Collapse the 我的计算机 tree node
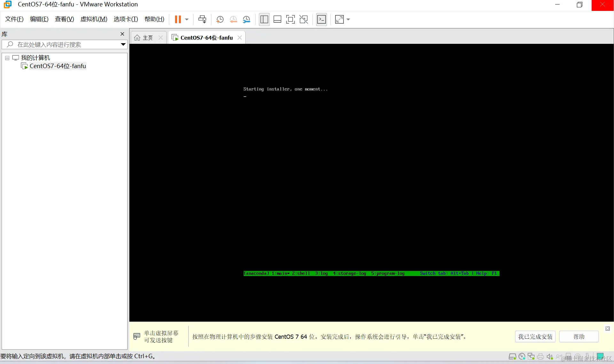 point(7,58)
